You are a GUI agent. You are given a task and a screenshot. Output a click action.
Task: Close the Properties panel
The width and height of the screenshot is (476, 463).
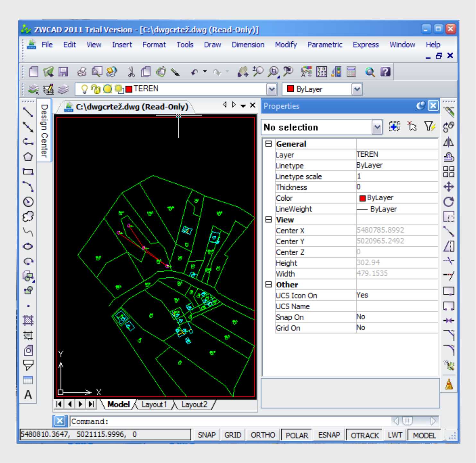433,106
